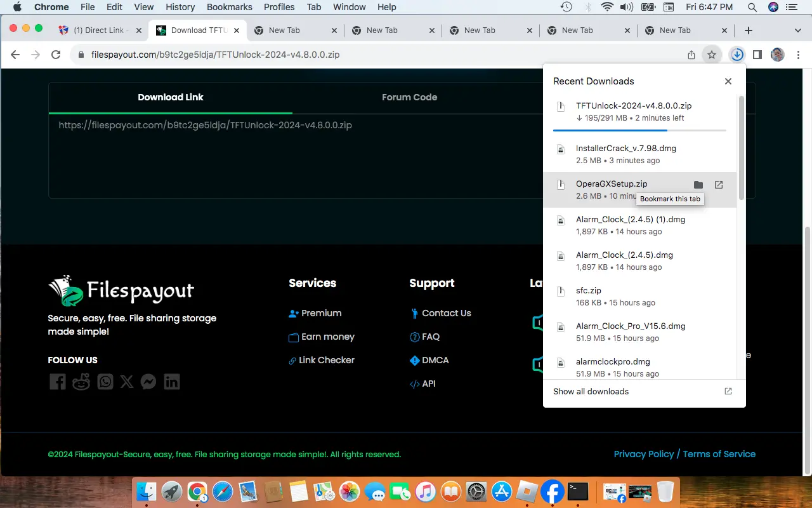812x508 pixels.
Task: Click the TFTUnlock download progress bar
Action: [639, 130]
